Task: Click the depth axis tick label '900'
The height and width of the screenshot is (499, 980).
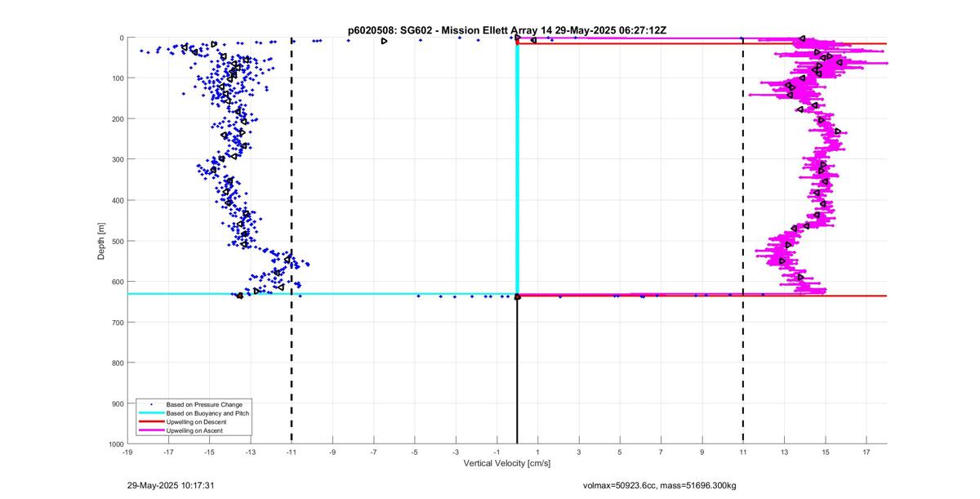Action: (x=118, y=403)
